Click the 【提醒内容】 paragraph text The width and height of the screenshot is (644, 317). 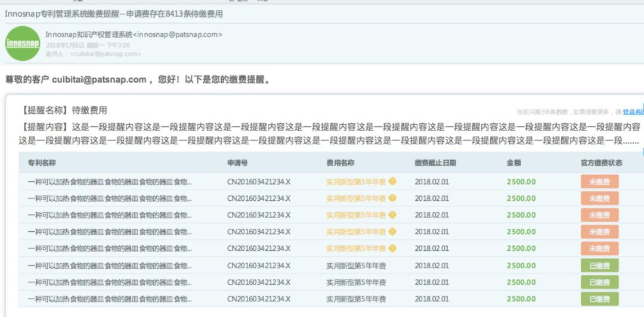click(x=329, y=133)
